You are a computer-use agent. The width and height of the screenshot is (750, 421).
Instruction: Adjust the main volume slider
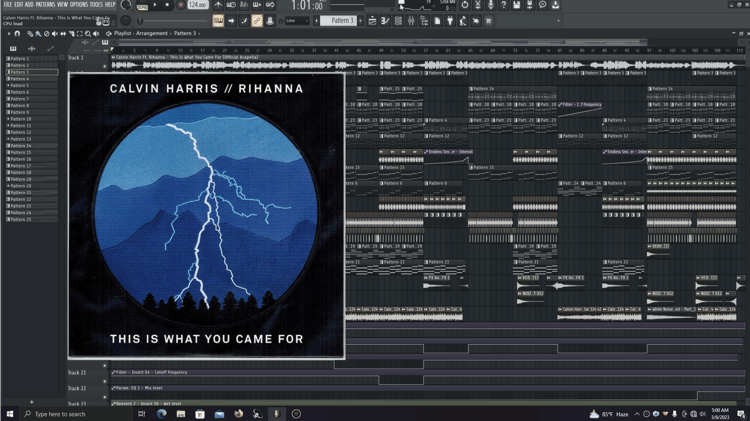(173, 21)
